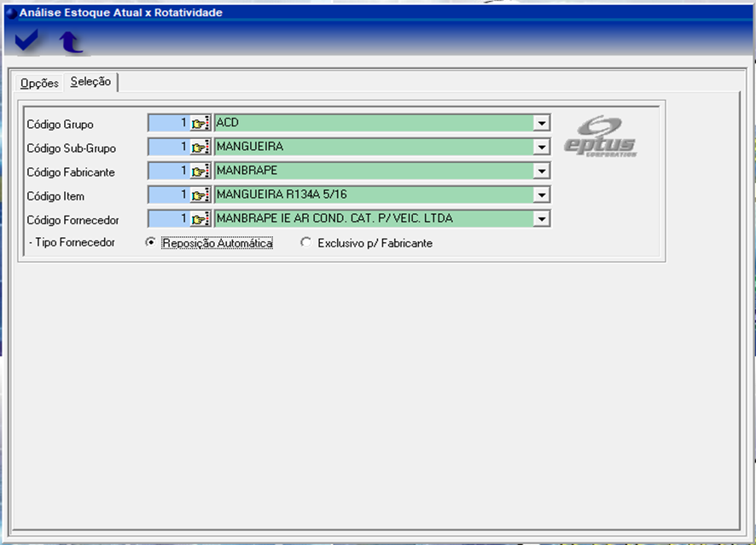
Task: Click the confirm checkmark toolbar icon
Action: point(26,40)
